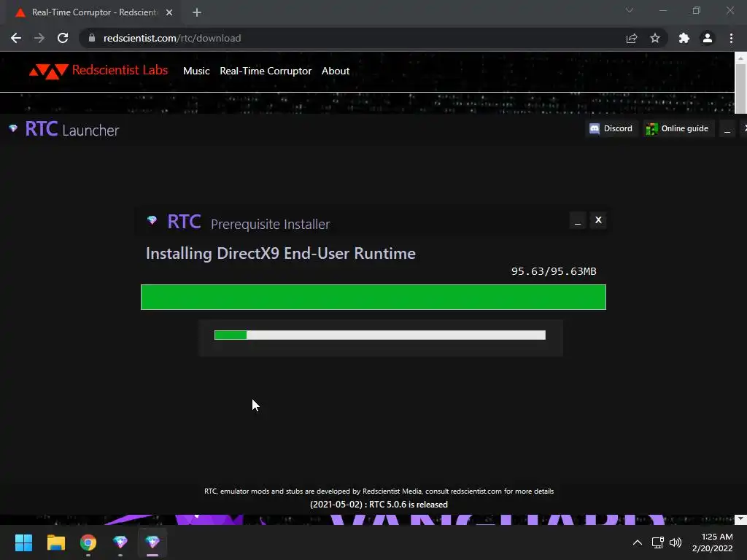
Task: Bookmark this page with the star icon
Action: pos(655,38)
